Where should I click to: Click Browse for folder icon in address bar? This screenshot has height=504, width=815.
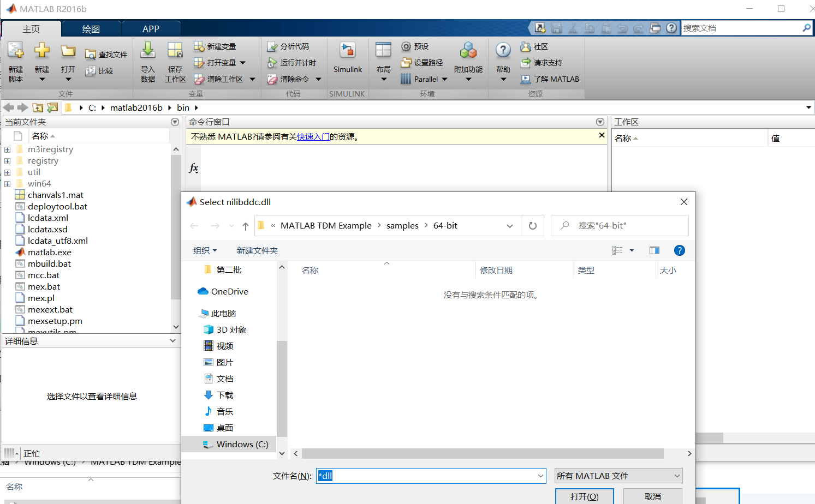(52, 107)
